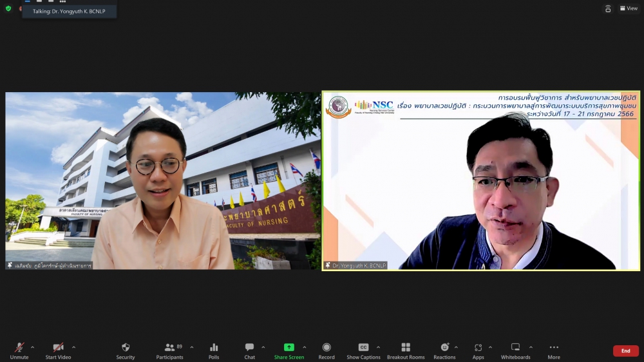Expand the arrow next to Share Screen
The width and height of the screenshot is (644, 362).
[305, 347]
